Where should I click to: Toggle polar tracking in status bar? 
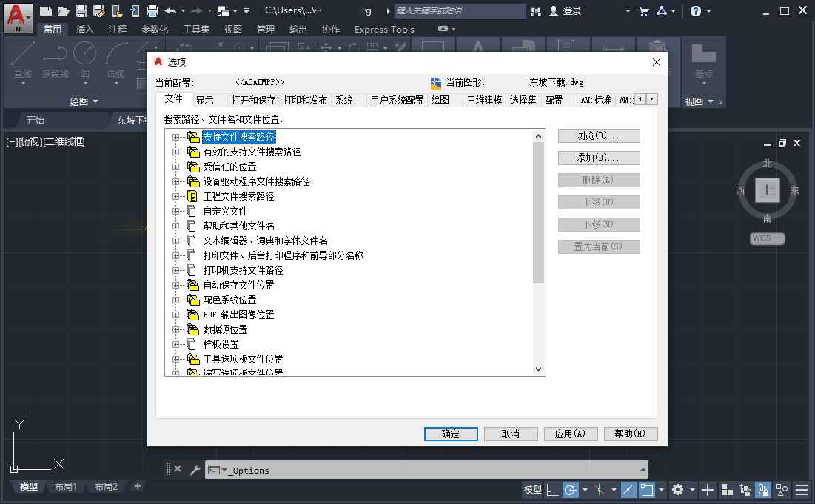[x=571, y=489]
